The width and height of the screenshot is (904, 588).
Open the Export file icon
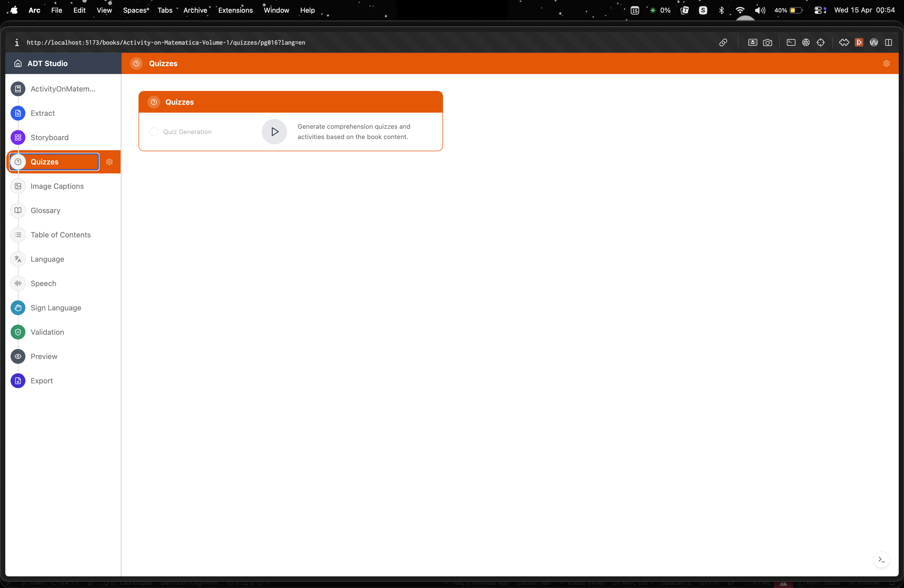(18, 381)
